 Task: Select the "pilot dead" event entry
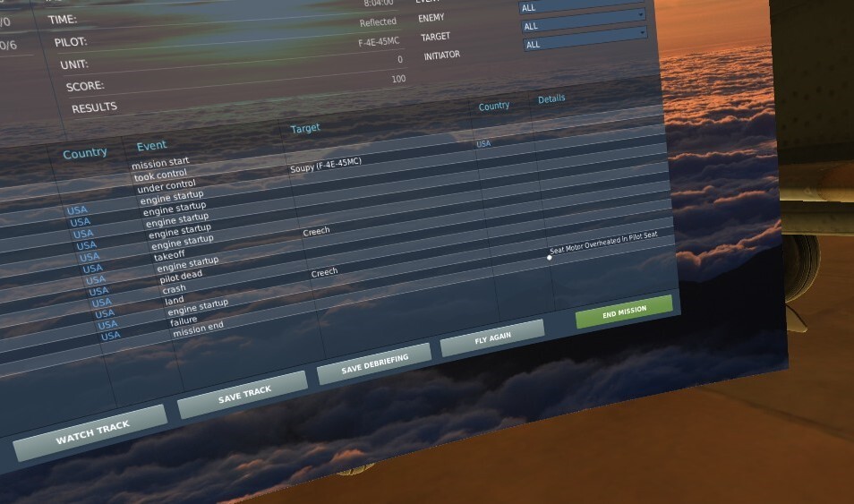click(x=180, y=278)
